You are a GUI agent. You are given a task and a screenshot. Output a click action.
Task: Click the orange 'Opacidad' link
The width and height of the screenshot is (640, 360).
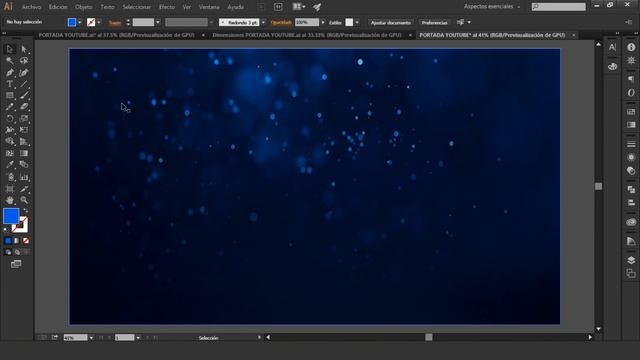281,22
